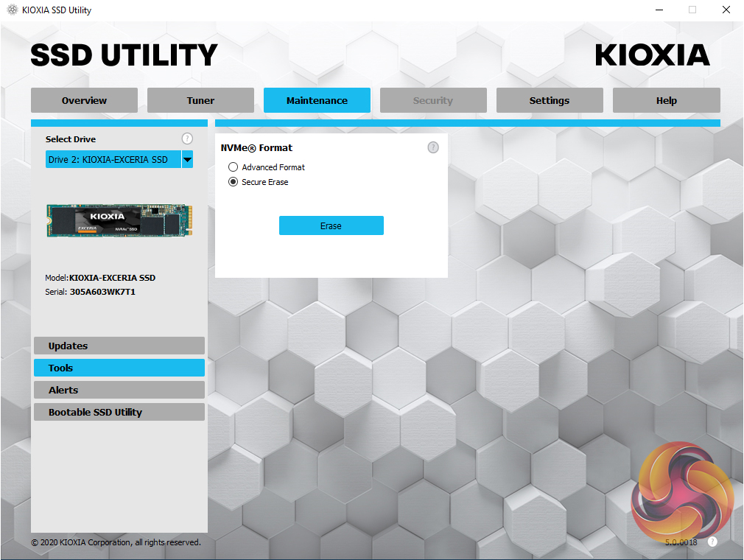Open the Drive 2: KIOXIA-EXCERIA SSD combo box
The height and width of the screenshot is (560, 744).
tap(119, 159)
